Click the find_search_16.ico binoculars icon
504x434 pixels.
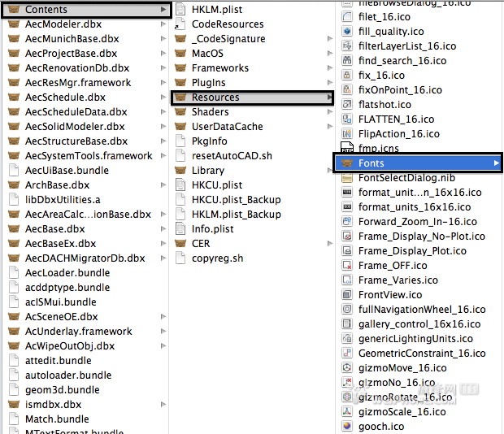pyautogui.click(x=347, y=60)
